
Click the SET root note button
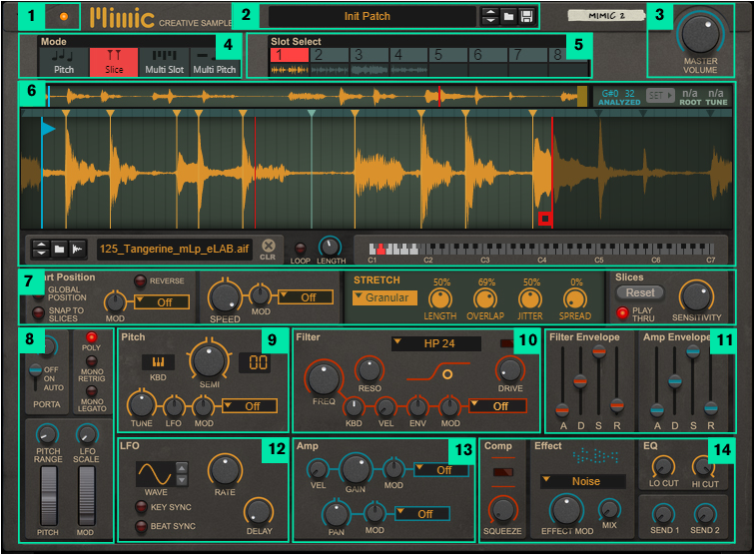coord(659,96)
